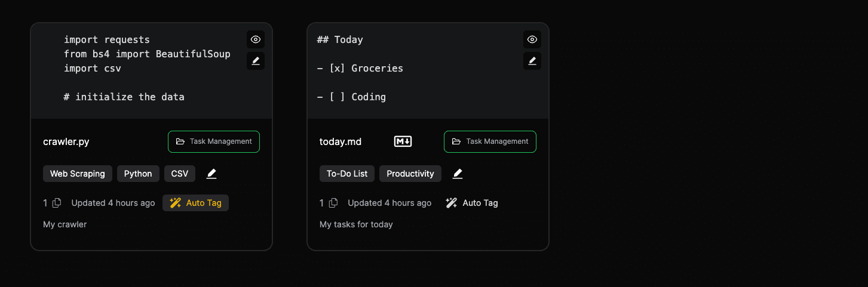The height and width of the screenshot is (287, 868).
Task: Click the Markdown icon beside today.md
Action: click(x=403, y=141)
